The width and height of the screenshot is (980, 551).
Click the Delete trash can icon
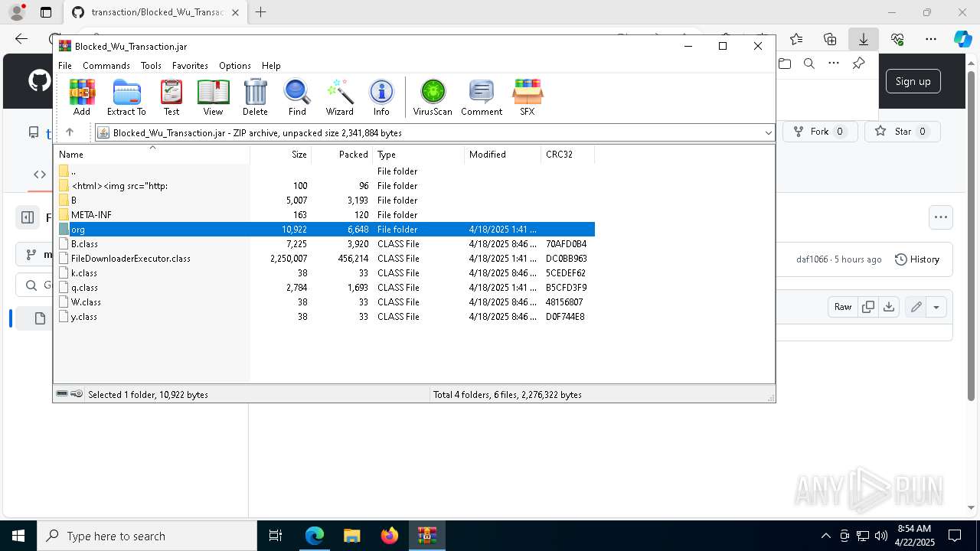(x=255, y=97)
